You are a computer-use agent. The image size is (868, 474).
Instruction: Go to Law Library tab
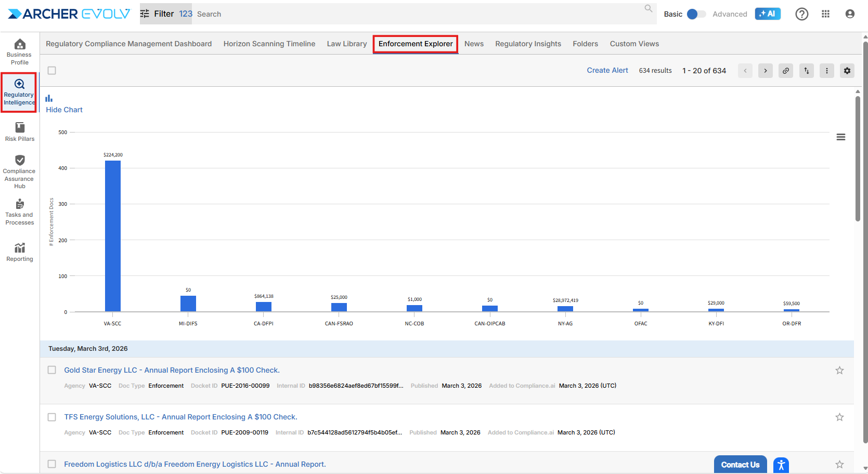tap(347, 44)
